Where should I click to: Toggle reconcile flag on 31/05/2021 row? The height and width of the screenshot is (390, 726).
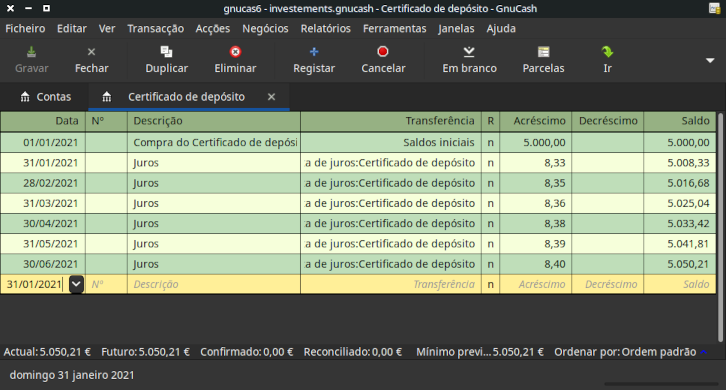[x=490, y=244]
